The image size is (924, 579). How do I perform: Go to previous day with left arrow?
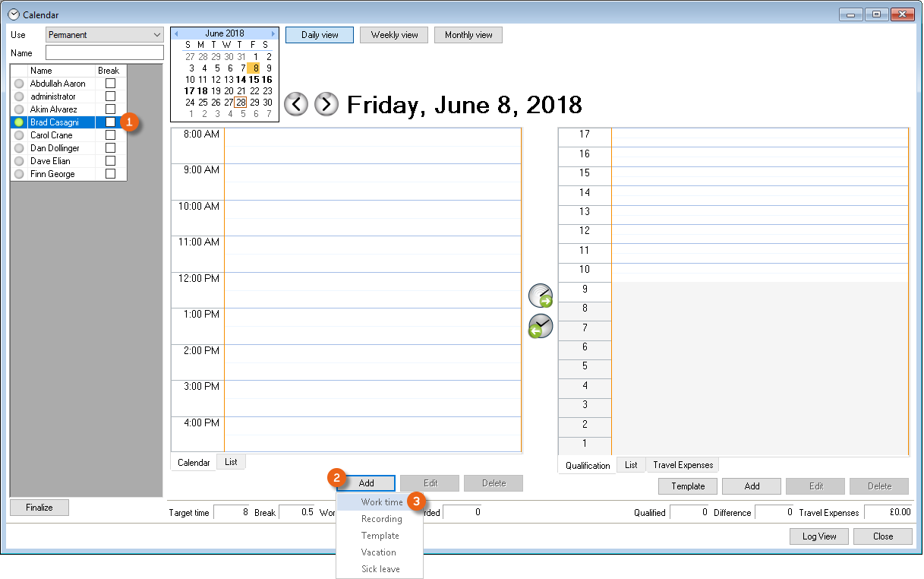296,104
